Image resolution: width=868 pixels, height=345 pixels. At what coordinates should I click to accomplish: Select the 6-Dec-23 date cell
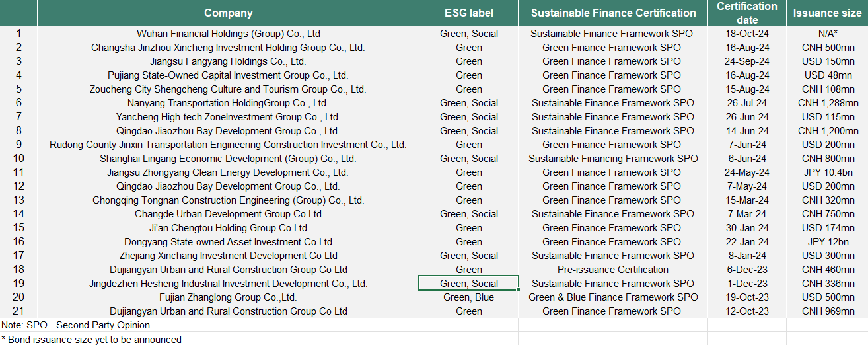point(747,270)
